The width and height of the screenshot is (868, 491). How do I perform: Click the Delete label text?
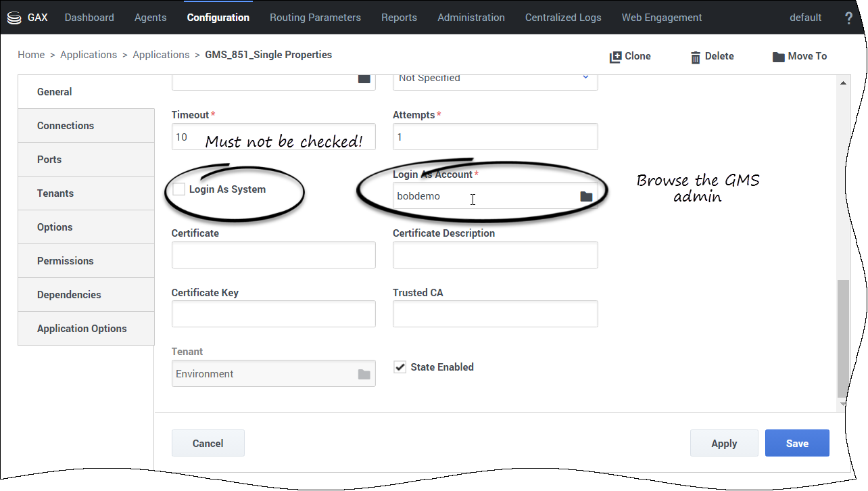tap(719, 56)
